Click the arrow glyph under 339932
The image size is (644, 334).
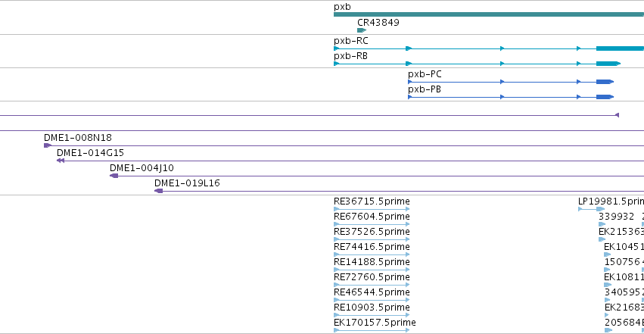coord(602,224)
